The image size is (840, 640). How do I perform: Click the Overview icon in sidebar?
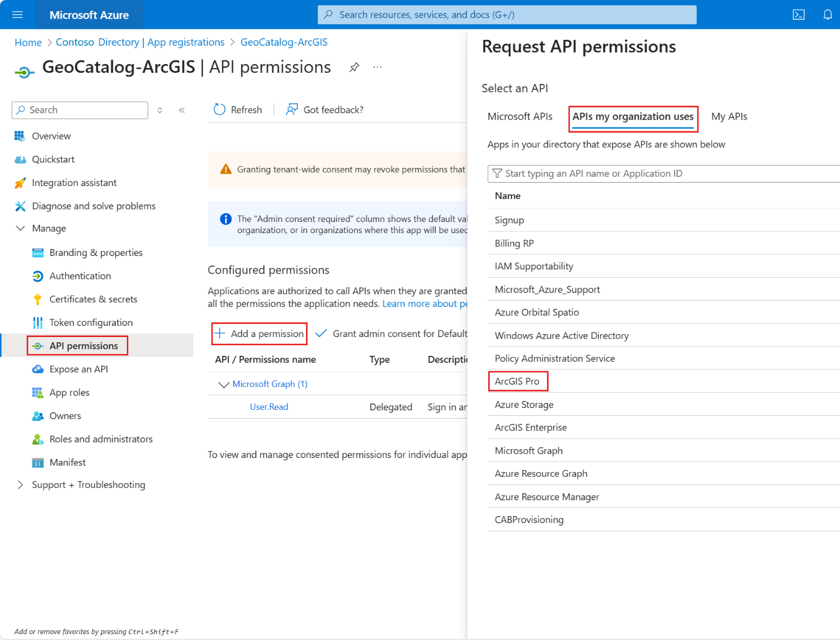click(20, 136)
